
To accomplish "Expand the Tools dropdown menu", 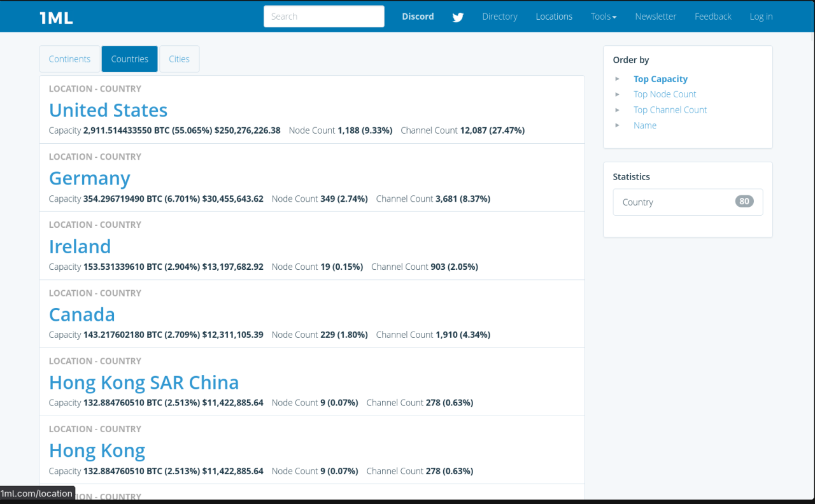I will tap(603, 17).
